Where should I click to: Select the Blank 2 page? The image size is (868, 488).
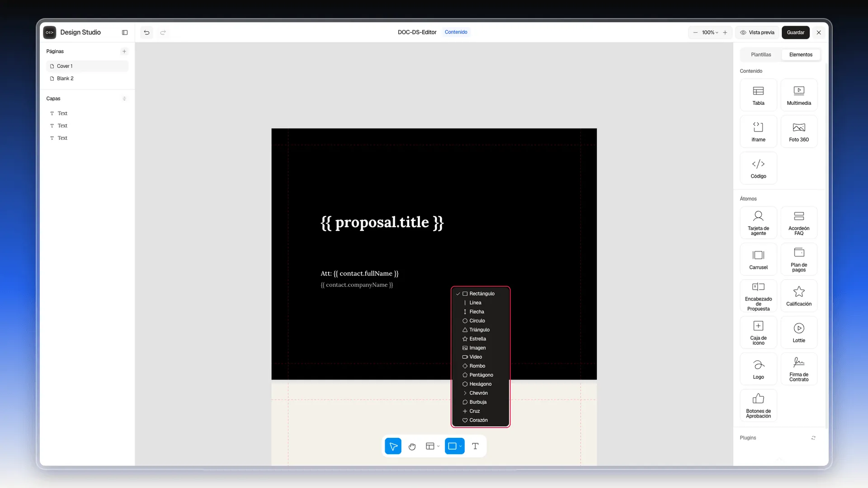pyautogui.click(x=87, y=79)
